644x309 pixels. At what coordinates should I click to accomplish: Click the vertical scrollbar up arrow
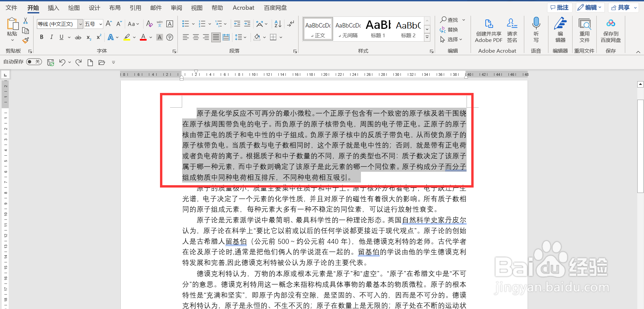(x=640, y=84)
